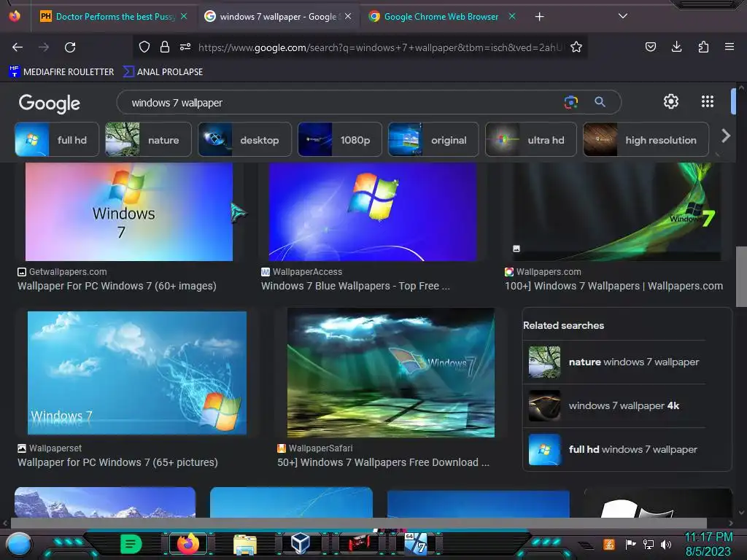
Task: Open volume speaker tray icon
Action: pos(666,544)
